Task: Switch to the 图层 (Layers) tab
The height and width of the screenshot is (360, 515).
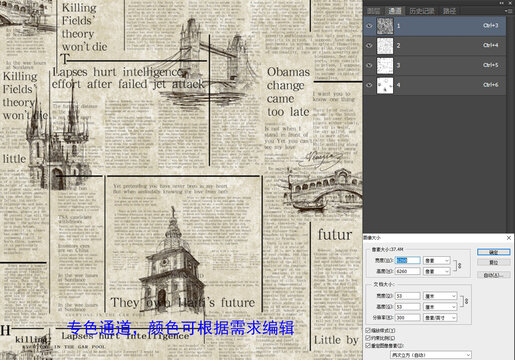Action: pyautogui.click(x=374, y=11)
